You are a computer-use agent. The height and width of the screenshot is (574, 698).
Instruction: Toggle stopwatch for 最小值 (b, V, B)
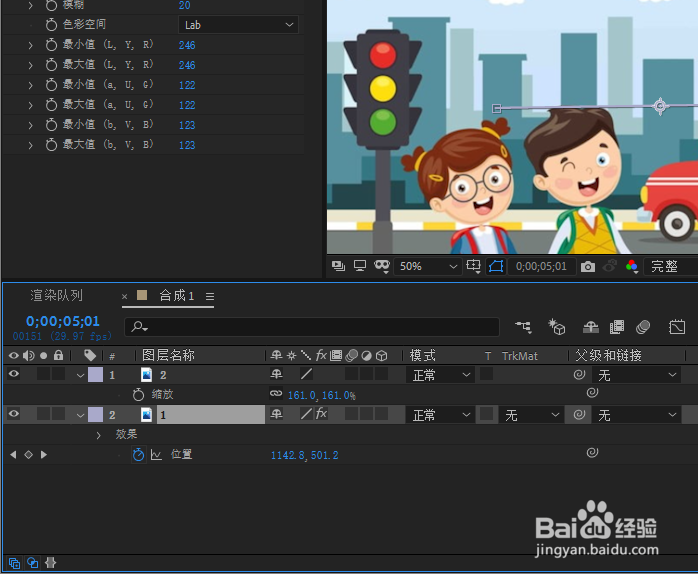point(51,125)
